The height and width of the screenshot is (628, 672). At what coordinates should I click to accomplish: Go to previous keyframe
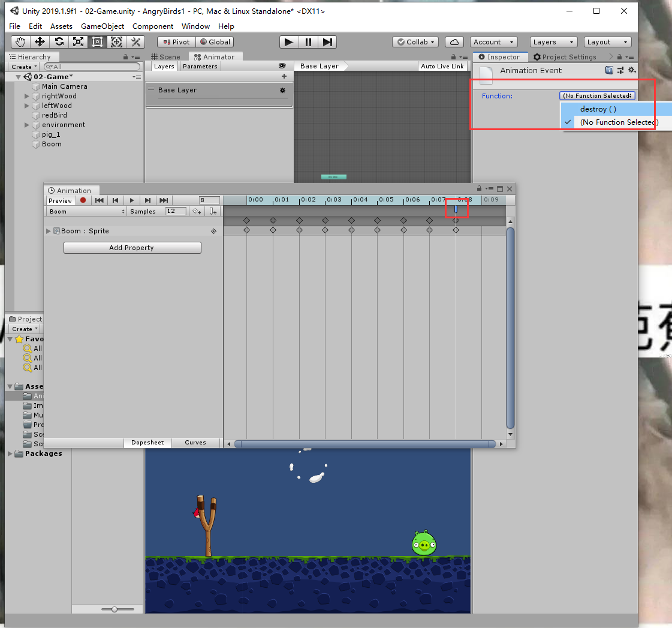[115, 200]
